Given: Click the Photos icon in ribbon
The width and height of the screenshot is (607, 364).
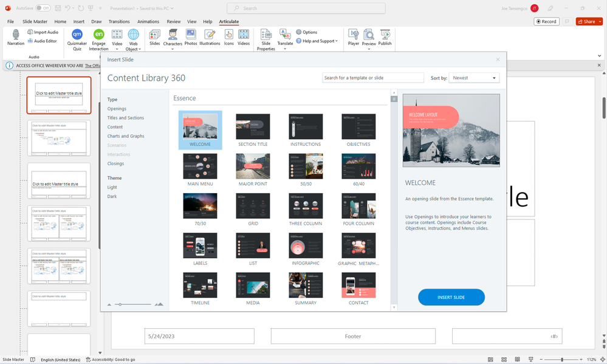Looking at the screenshot, I should (x=191, y=35).
